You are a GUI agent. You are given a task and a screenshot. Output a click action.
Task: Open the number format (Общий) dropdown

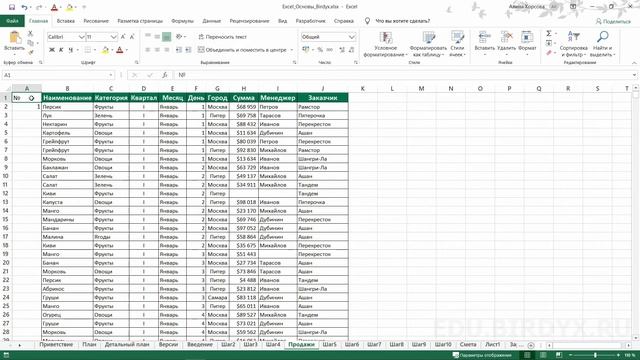[352, 37]
